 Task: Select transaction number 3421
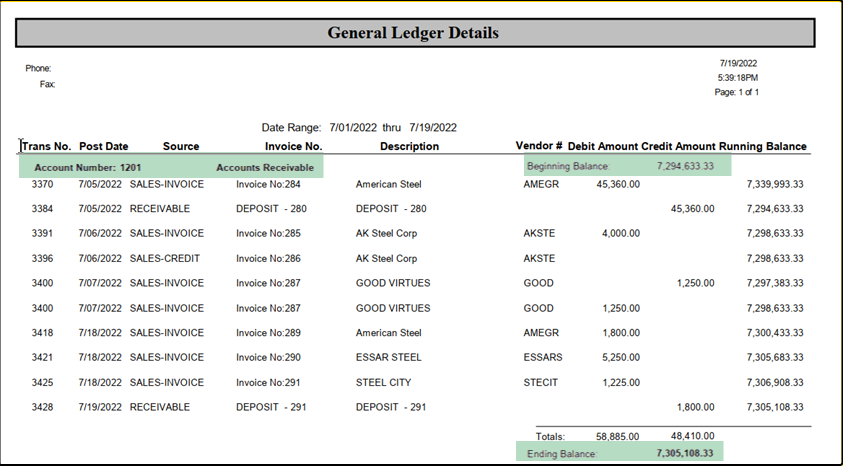coord(42,357)
